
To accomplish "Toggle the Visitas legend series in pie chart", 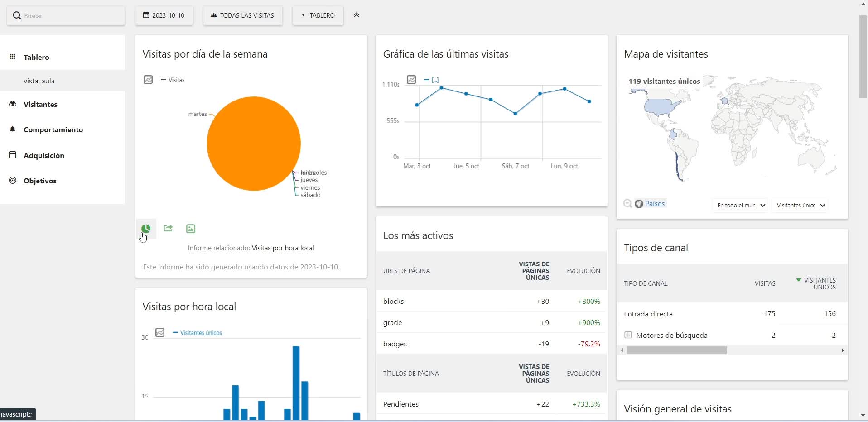I will coord(173,80).
